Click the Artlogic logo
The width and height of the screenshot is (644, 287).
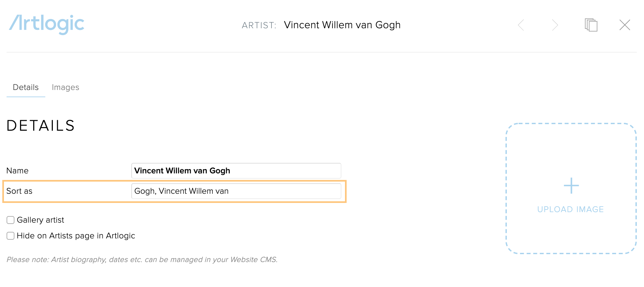point(47,24)
